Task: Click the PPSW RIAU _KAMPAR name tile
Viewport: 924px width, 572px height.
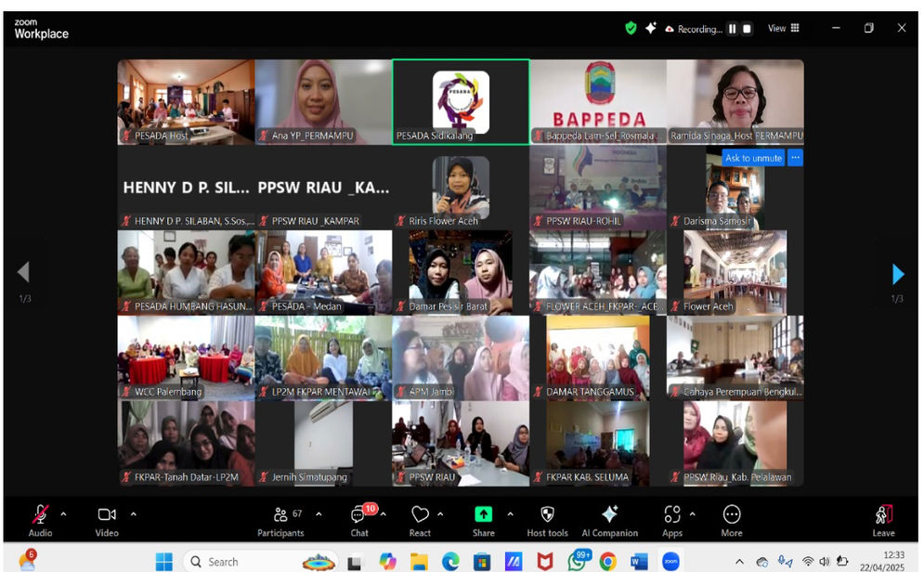Action: pyautogui.click(x=323, y=188)
